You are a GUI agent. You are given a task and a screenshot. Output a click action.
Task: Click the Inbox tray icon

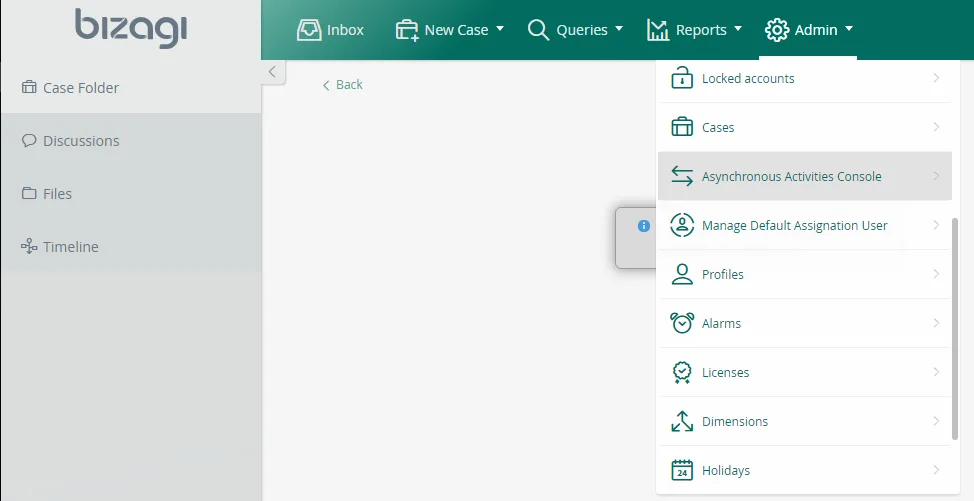(x=309, y=30)
